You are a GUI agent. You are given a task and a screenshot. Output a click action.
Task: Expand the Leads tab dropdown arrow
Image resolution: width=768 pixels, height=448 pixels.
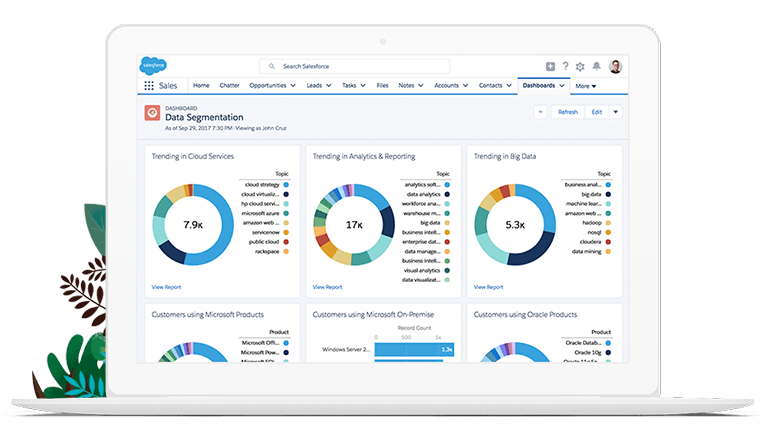tap(329, 85)
